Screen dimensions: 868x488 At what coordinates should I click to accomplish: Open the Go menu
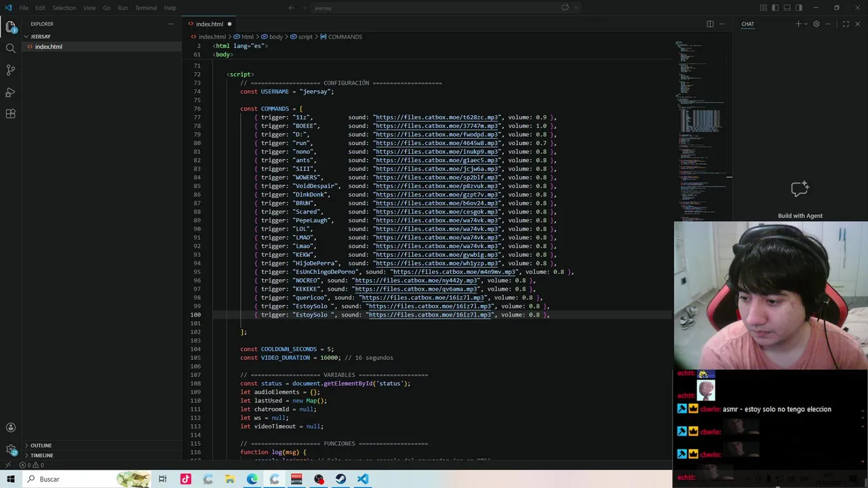click(106, 8)
